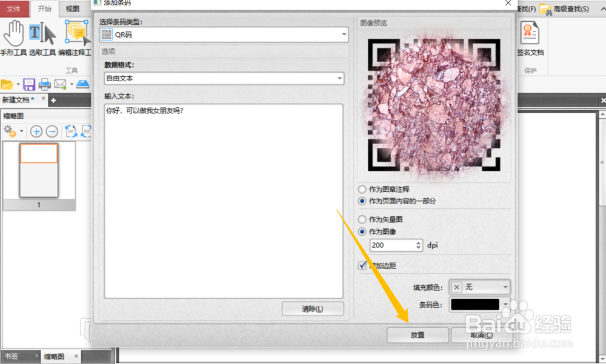Zoom in thumbnails with plus icon
Screen dimensions: 606x364
pyautogui.click(x=36, y=131)
